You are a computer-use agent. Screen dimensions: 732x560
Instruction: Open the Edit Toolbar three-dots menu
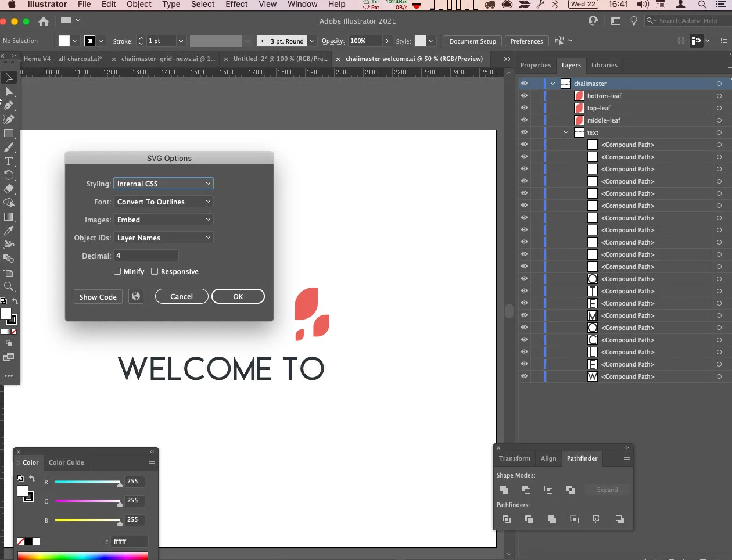(x=9, y=376)
